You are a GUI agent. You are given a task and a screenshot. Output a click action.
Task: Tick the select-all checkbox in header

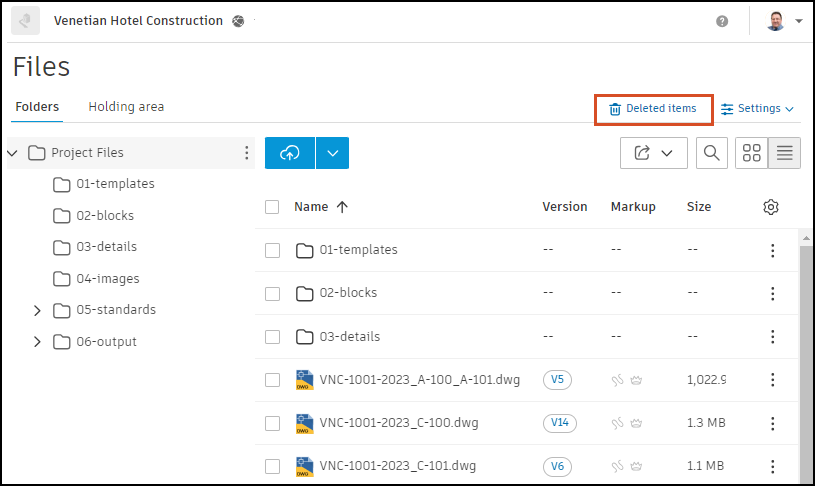(x=272, y=207)
